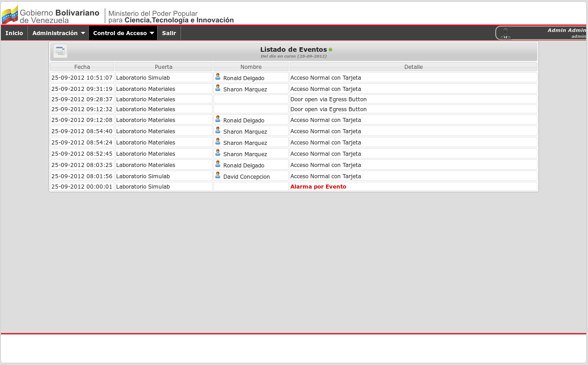Image resolution: width=588 pixels, height=365 pixels.
Task: Select the Inicio menu item
Action: 14,32
